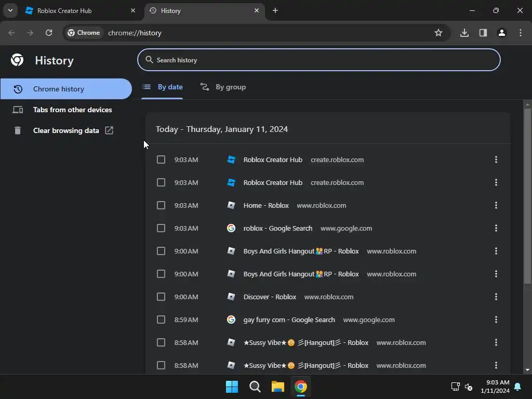The height and width of the screenshot is (399, 532).
Task: Open the tab search dropdown arrow
Action: pos(10,10)
